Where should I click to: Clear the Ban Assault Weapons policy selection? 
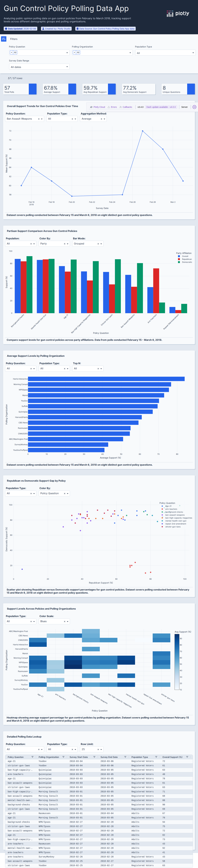[x=39, y=119]
